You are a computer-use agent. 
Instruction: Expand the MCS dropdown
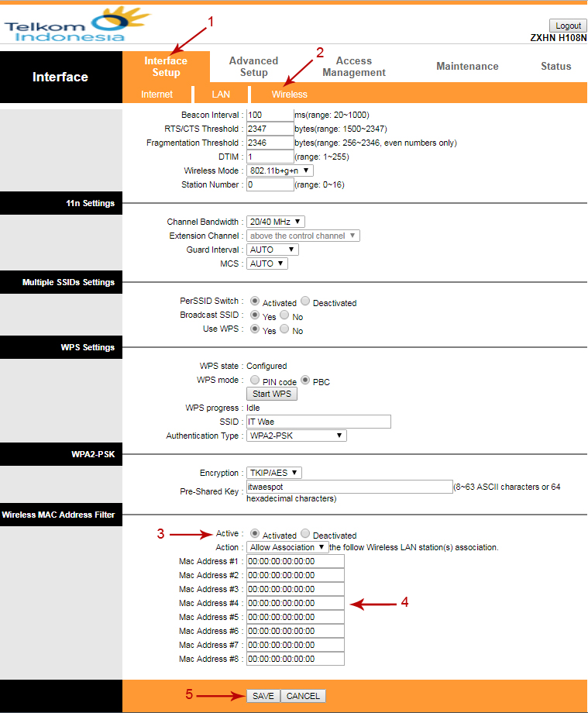coord(267,263)
